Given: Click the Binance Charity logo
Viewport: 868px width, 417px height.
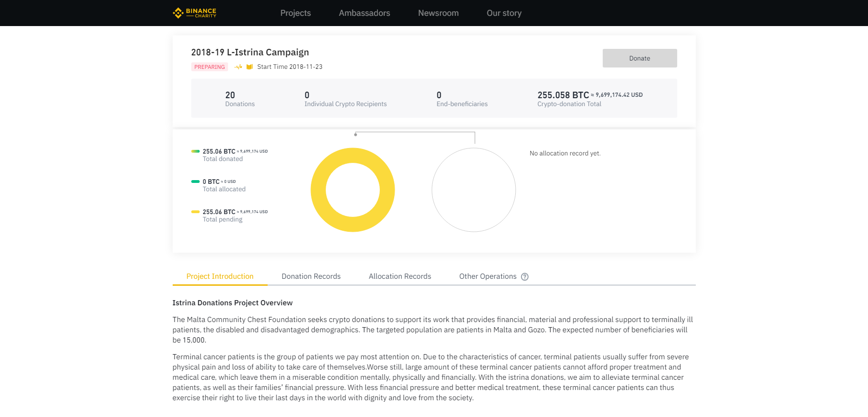Looking at the screenshot, I should (x=195, y=13).
